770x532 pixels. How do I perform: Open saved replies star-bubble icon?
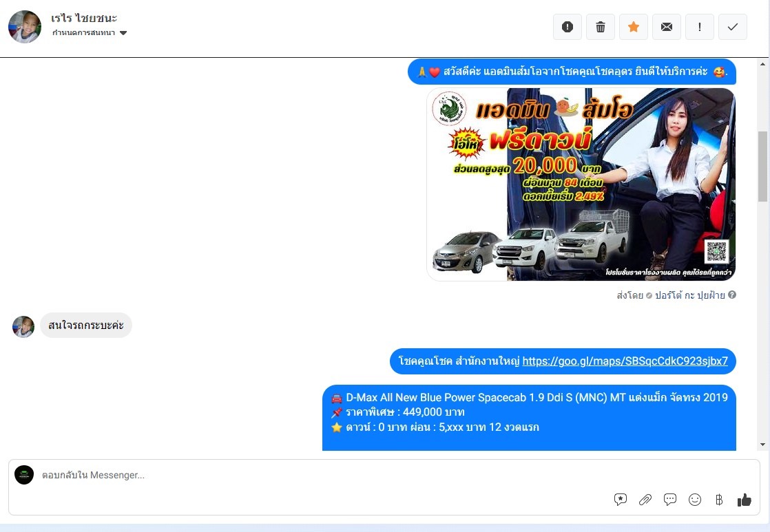(621, 500)
